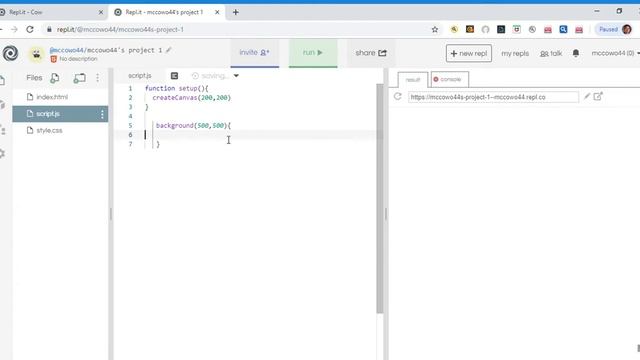This screenshot has width=640, height=360.
Task: Edit project name with pencil icon
Action: (169, 50)
